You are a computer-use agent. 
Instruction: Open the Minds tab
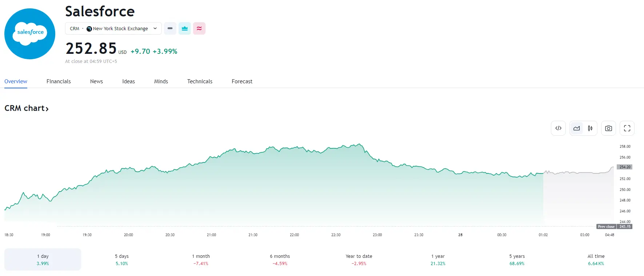[x=161, y=81]
